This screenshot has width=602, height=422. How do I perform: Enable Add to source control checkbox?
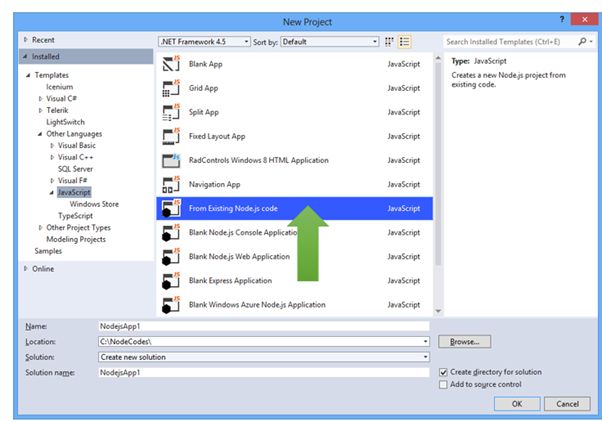(443, 384)
